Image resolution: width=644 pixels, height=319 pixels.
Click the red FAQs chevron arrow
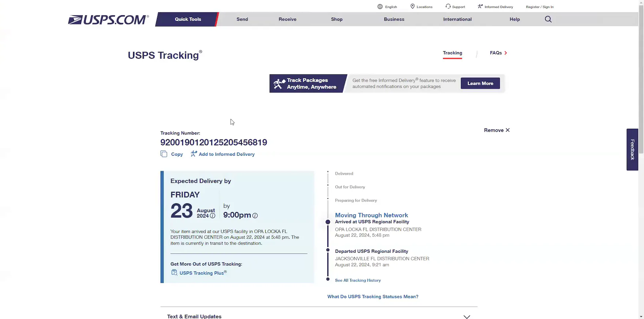(506, 53)
